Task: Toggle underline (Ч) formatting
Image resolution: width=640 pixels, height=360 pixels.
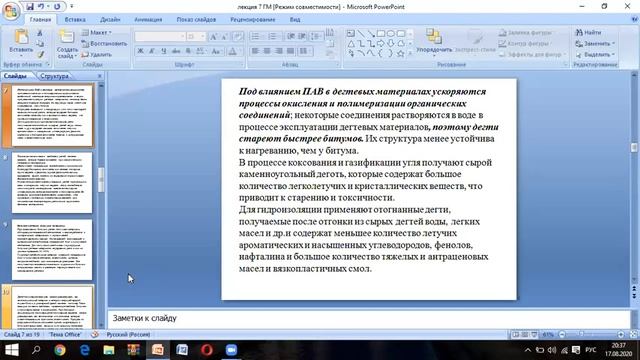Action: tap(164, 51)
